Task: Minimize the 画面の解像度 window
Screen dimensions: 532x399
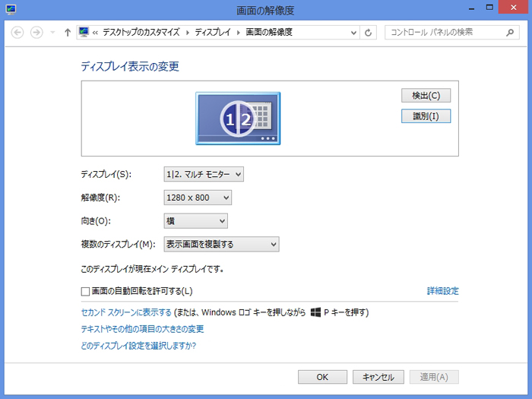Action: pos(472,8)
